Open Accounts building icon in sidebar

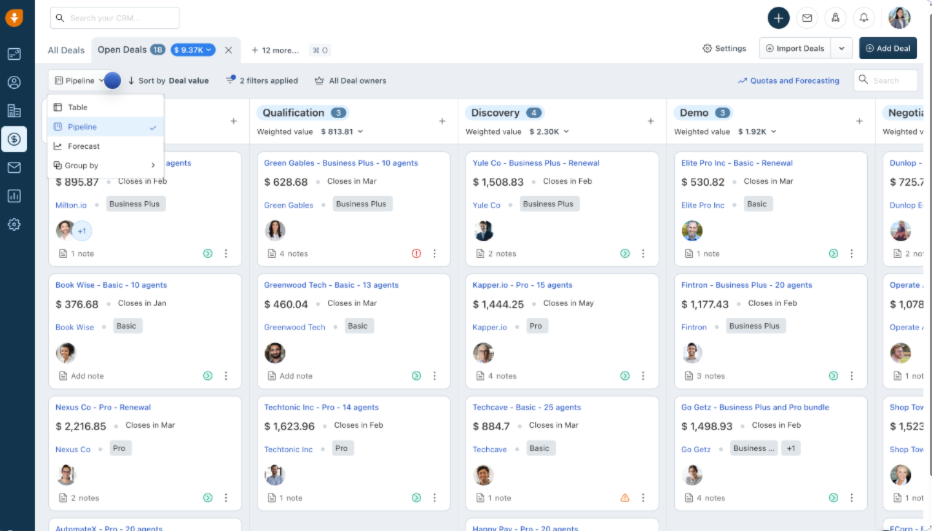tap(14, 111)
